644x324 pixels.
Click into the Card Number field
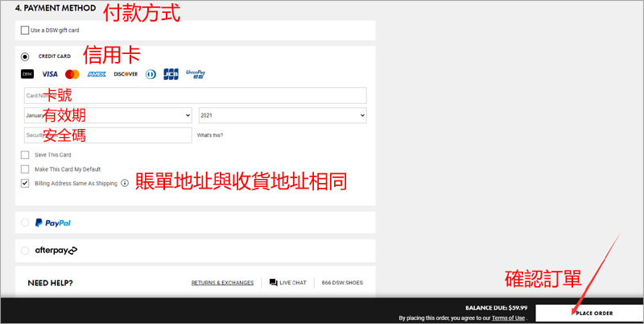[x=196, y=95]
